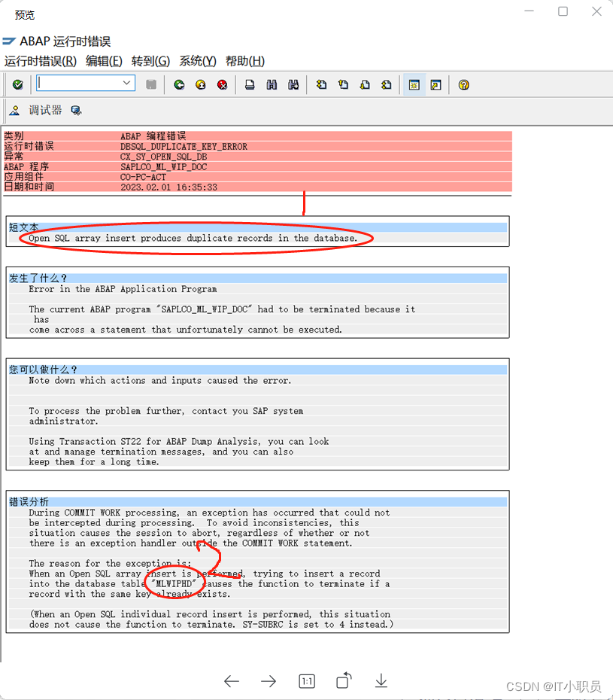Click the 'Open SQL array insert produces' line

tap(193, 239)
